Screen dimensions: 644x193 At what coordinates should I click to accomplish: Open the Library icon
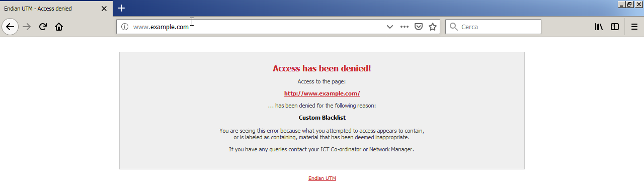click(599, 27)
